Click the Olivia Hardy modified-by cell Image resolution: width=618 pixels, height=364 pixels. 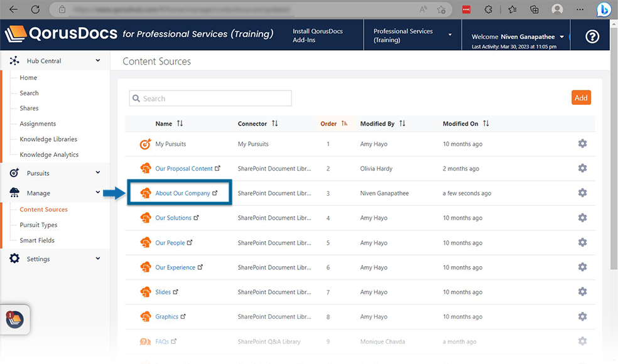coord(376,169)
